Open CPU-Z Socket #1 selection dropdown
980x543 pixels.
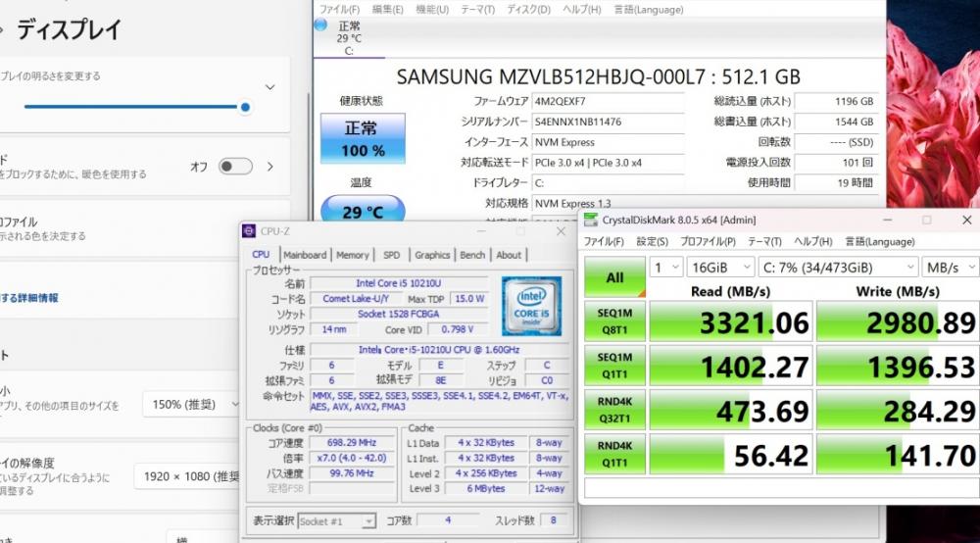pyautogui.click(x=336, y=521)
